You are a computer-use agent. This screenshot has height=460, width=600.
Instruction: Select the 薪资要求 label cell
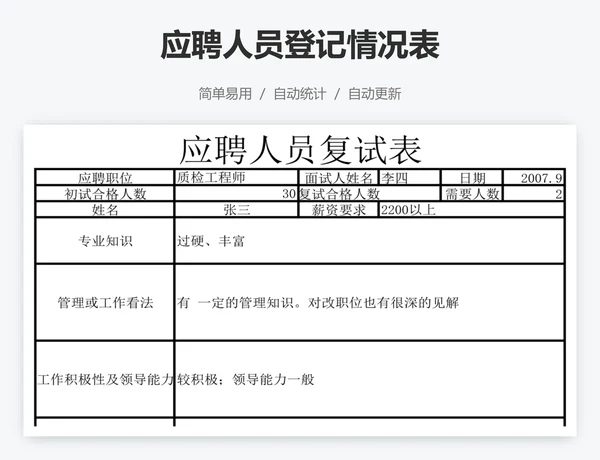[x=338, y=209]
